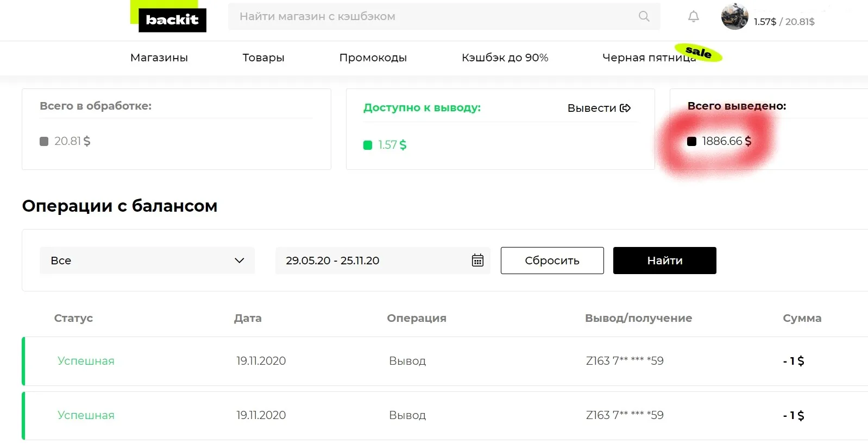Click the calendar icon in date field
The height and width of the screenshot is (444, 868).
point(477,261)
